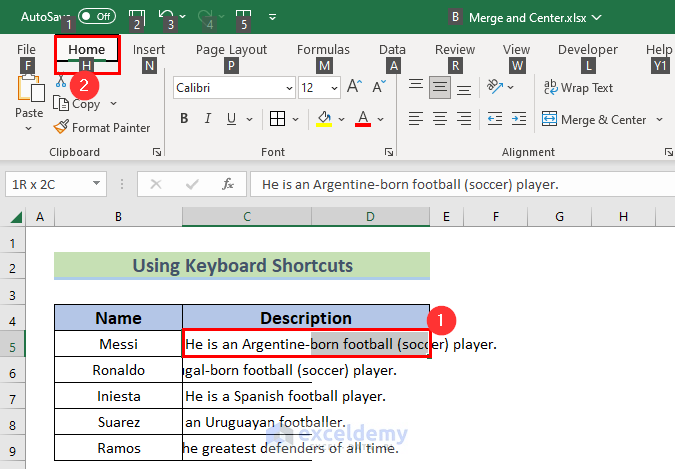Select column B header
The image size is (675, 469).
click(118, 217)
